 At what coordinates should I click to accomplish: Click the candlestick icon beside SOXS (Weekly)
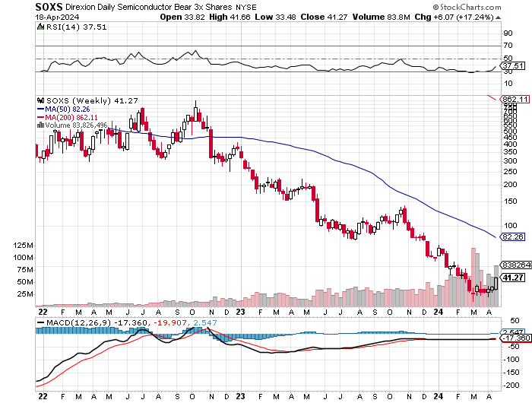41,100
